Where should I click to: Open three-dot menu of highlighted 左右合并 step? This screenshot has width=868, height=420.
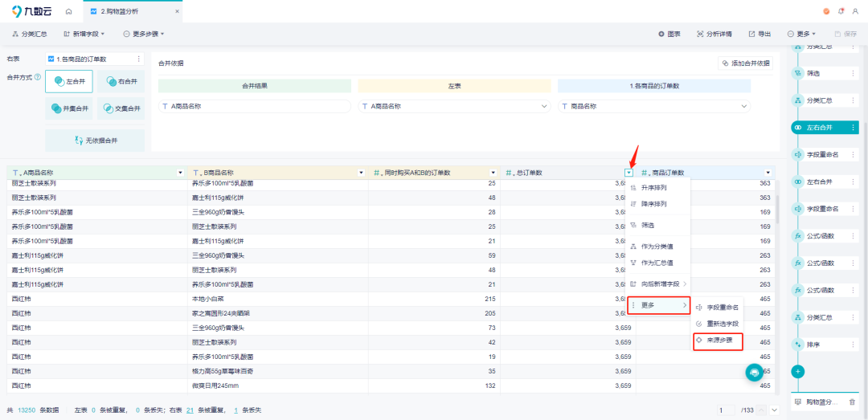853,127
